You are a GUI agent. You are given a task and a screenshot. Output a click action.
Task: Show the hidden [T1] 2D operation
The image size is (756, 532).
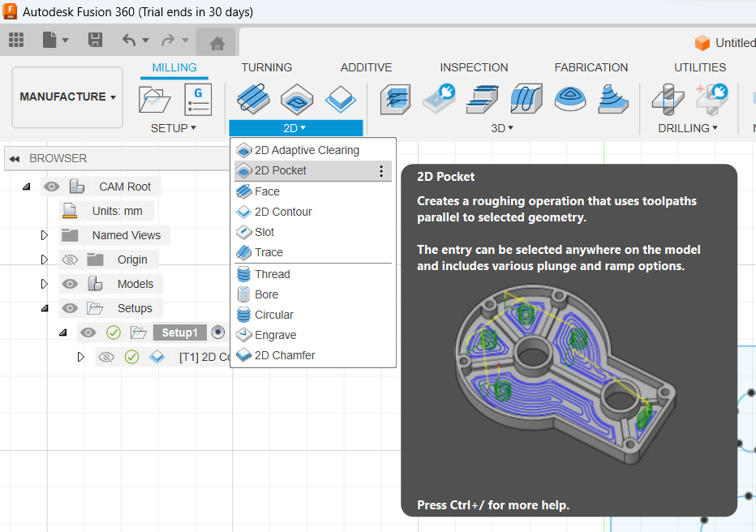coord(106,357)
